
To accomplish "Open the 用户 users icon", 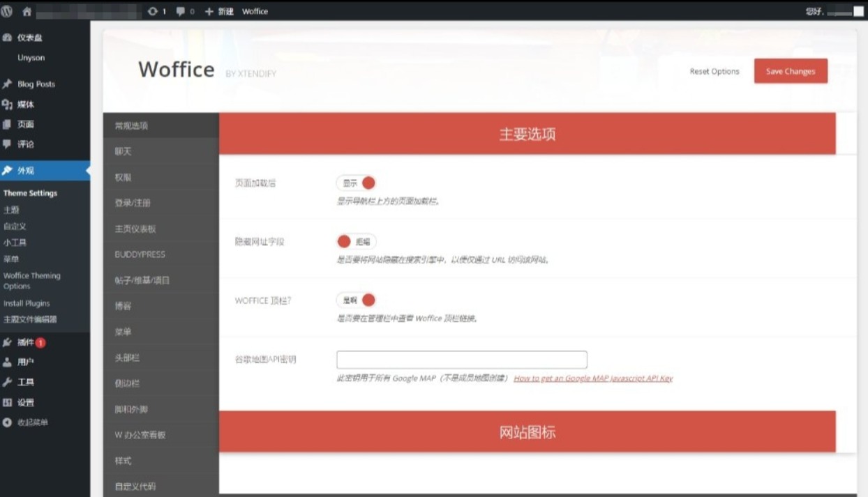I will pos(7,362).
